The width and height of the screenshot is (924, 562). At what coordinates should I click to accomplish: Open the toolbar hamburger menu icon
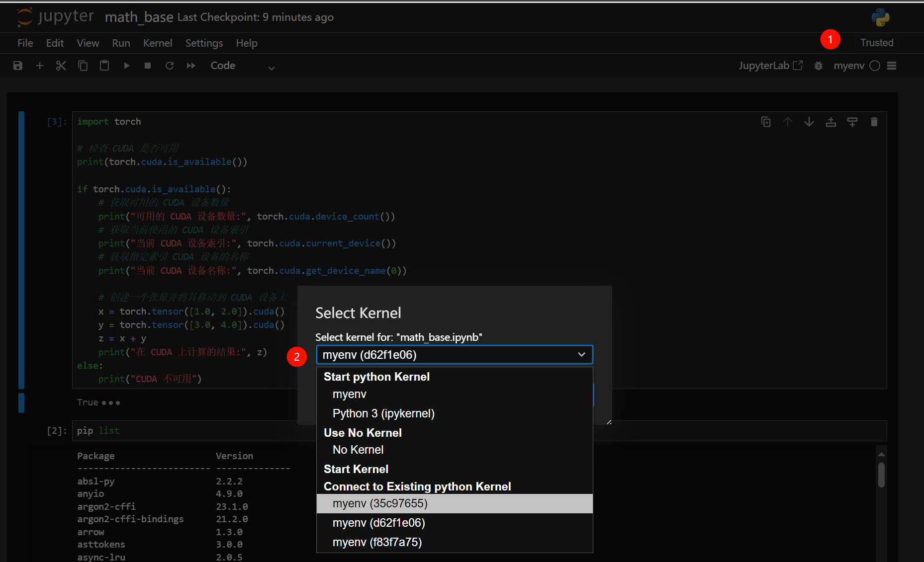click(892, 66)
